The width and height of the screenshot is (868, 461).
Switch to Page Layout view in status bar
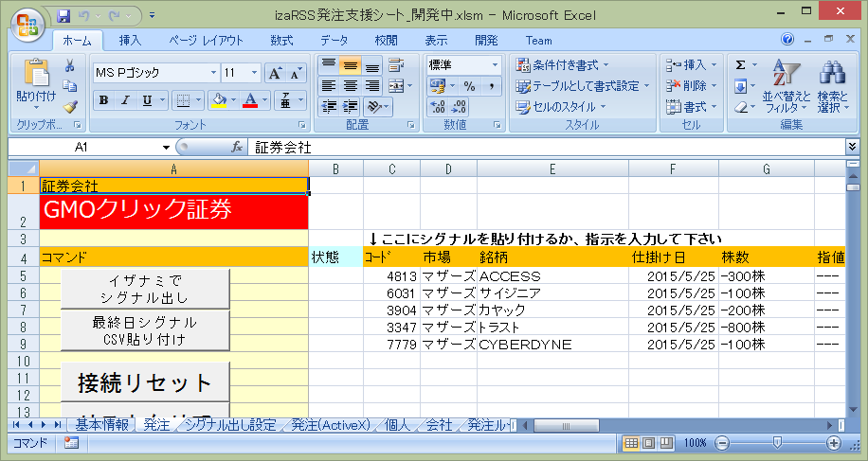(x=649, y=443)
